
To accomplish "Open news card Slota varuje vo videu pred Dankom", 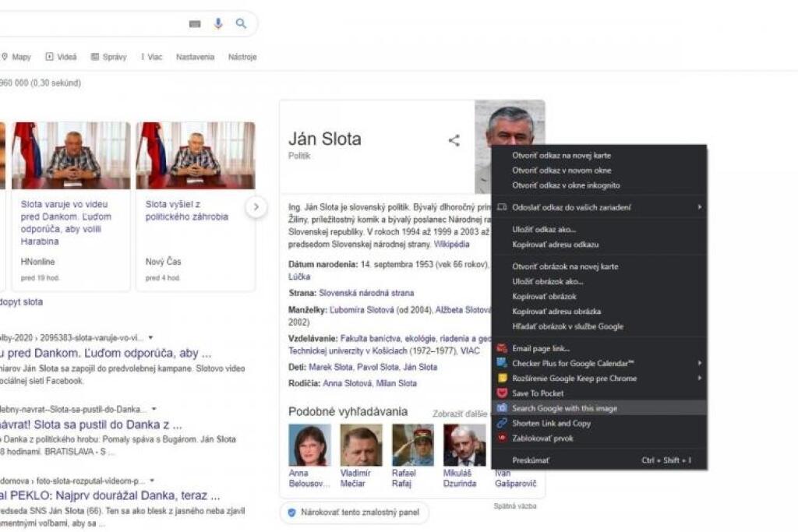I will [71, 206].
